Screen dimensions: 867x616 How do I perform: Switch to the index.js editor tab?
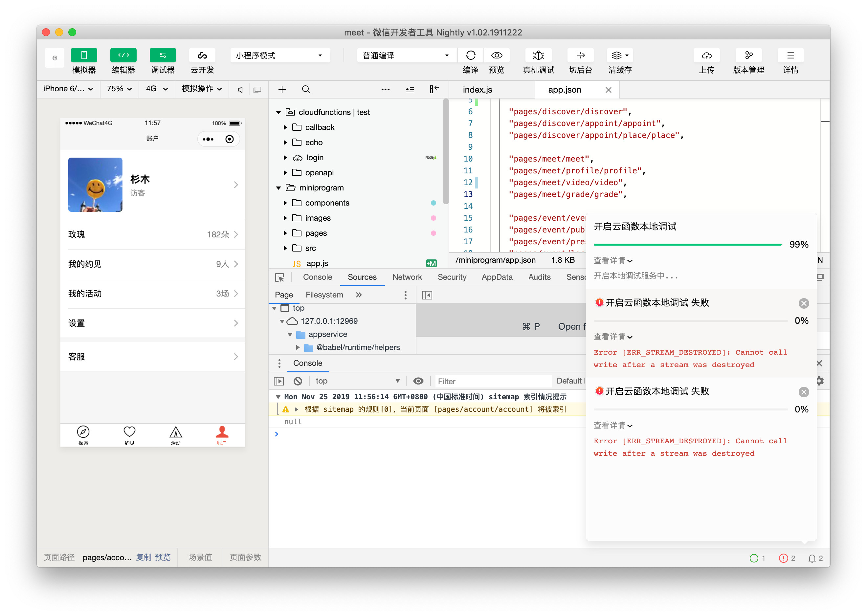478,90
